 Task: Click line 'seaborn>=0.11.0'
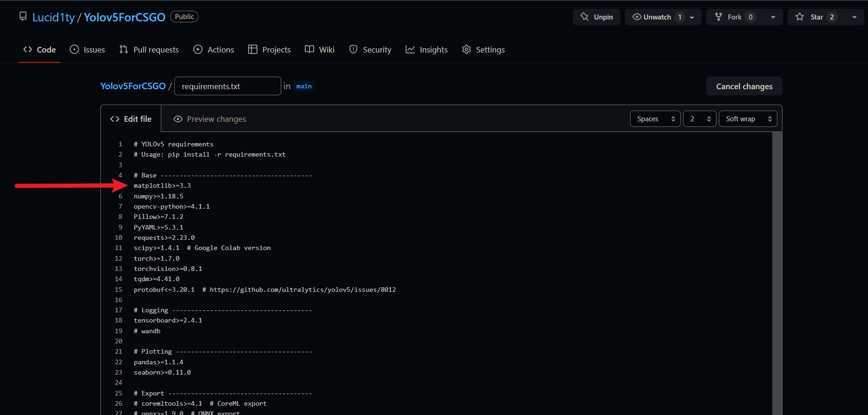pos(162,372)
